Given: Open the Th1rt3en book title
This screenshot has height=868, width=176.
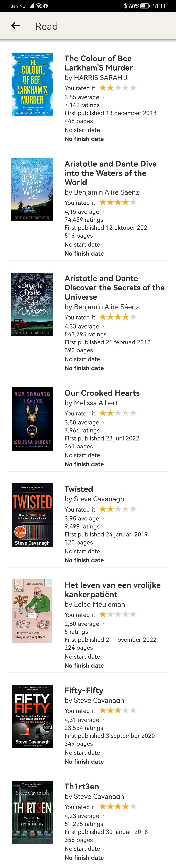Looking at the screenshot, I should coord(82,787).
